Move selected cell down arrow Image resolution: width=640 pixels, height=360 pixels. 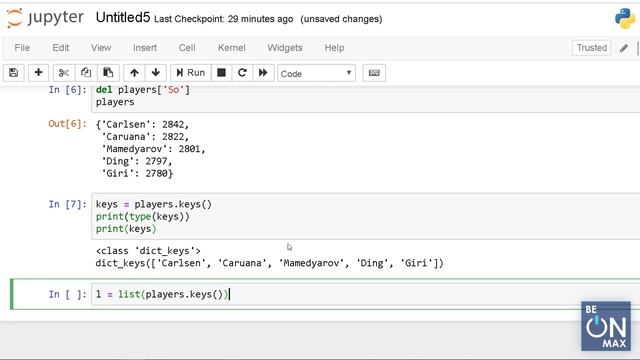(156, 73)
